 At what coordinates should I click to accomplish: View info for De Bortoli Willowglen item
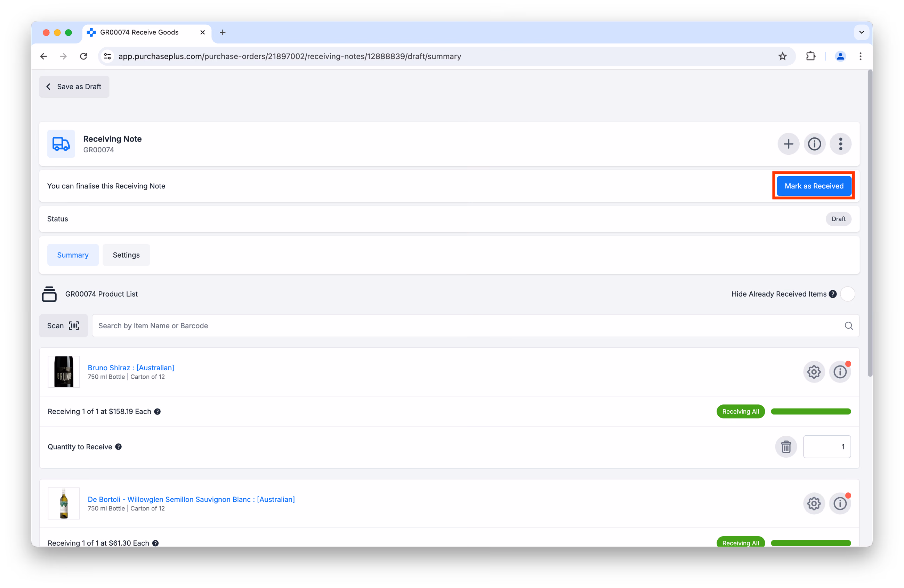pos(840,503)
